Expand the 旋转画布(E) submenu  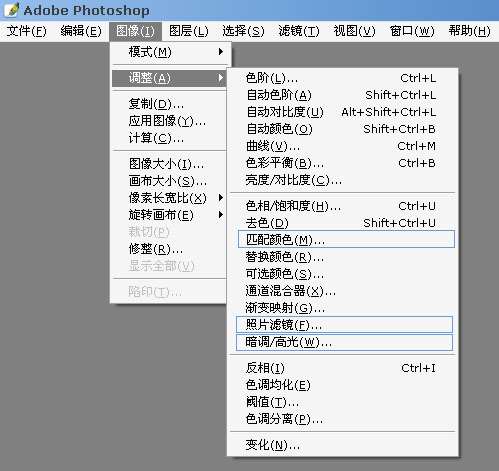point(169,215)
